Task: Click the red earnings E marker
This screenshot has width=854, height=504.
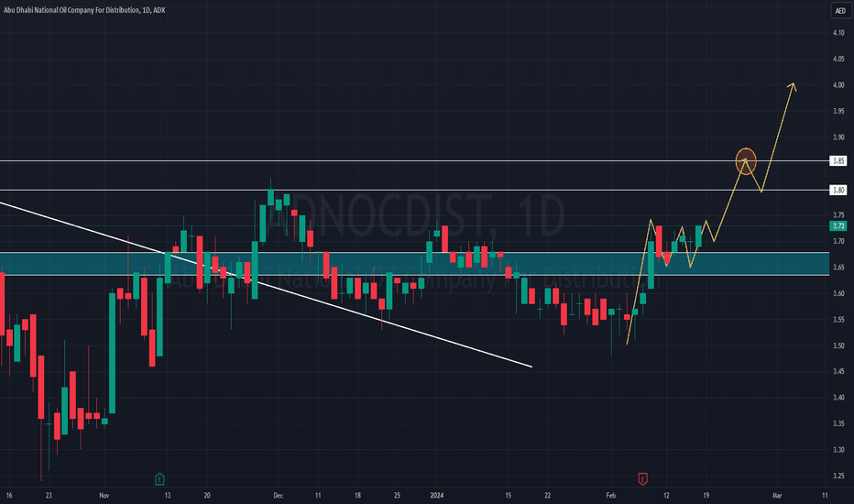Action: point(642,479)
